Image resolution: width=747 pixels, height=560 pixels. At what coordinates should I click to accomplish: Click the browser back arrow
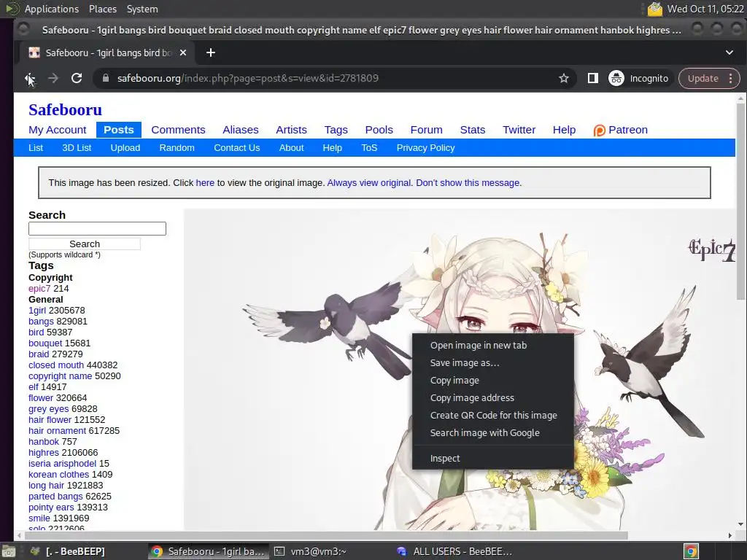pyautogui.click(x=29, y=78)
